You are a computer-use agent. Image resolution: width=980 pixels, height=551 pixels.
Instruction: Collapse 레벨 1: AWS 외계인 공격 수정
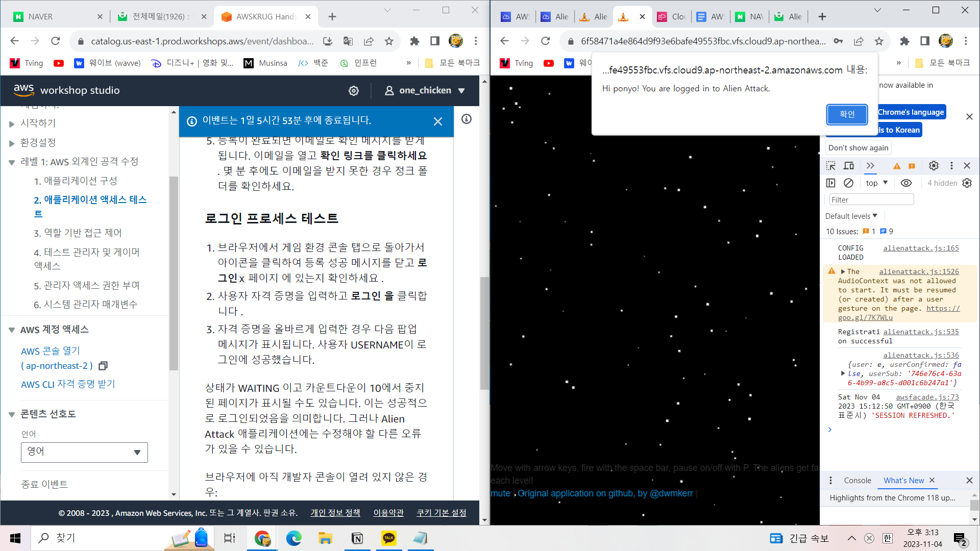pyautogui.click(x=12, y=162)
